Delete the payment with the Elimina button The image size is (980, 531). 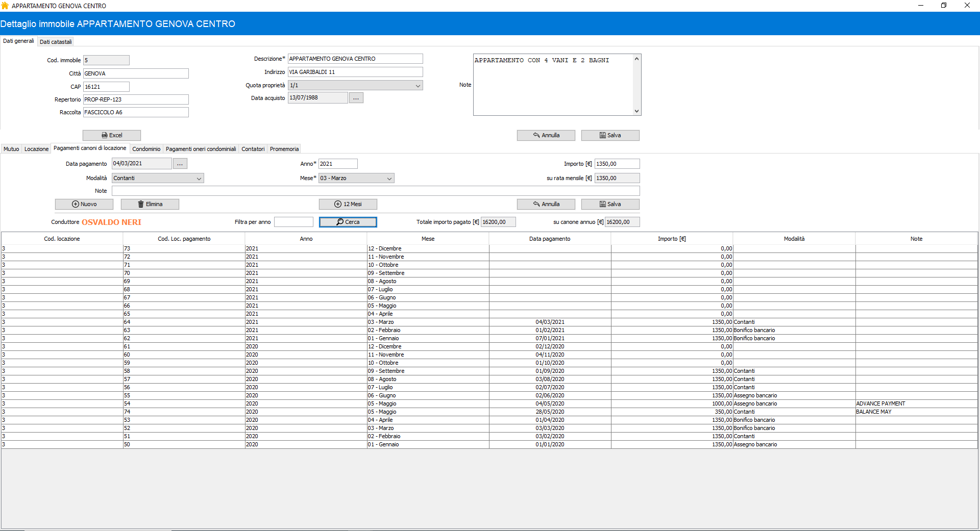coord(150,204)
